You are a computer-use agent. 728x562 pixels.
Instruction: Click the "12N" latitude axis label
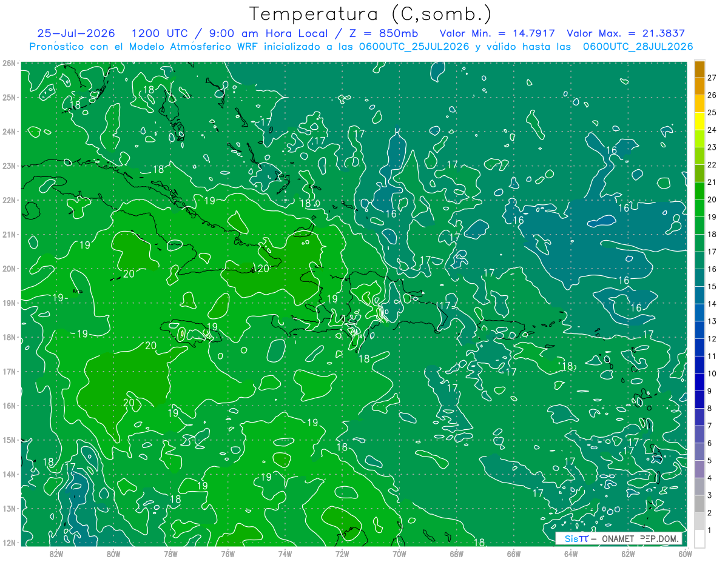tap(9, 543)
